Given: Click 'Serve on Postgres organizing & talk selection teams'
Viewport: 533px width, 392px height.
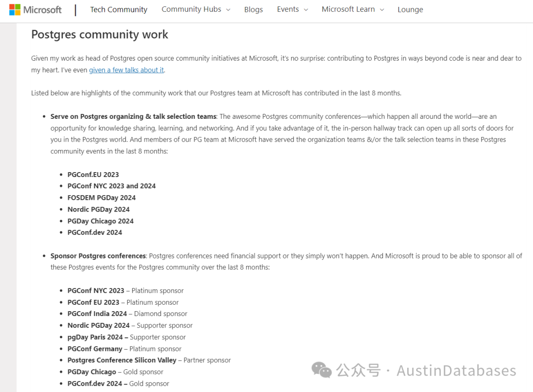Looking at the screenshot, I should tap(133, 116).
